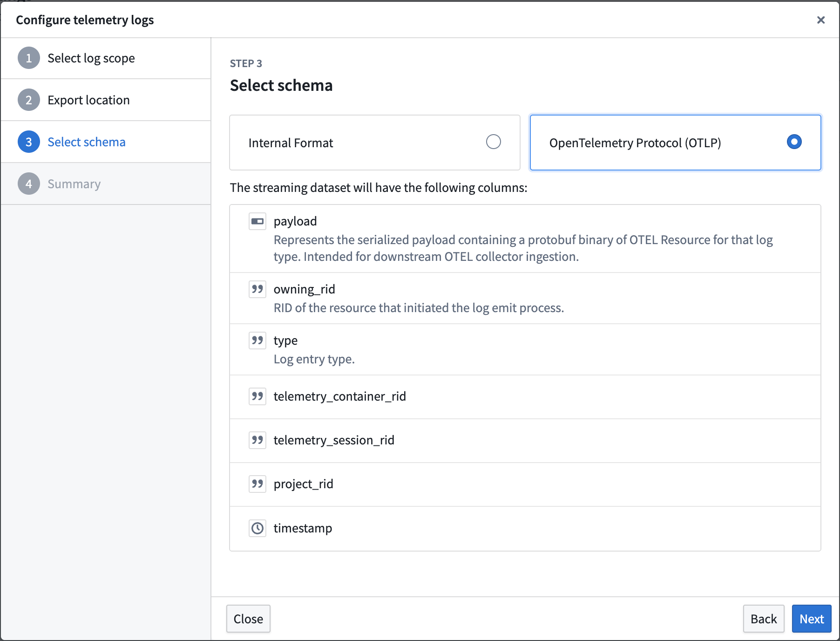Screen dimensions: 840x641
Task: Click the clock icon beside timestamp
Action: (257, 528)
